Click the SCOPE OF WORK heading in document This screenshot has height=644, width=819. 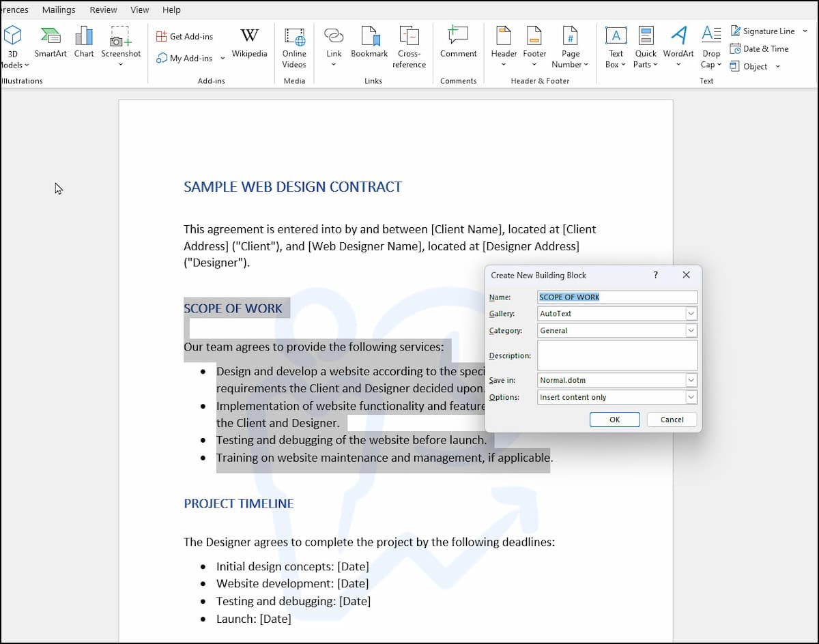click(x=233, y=308)
